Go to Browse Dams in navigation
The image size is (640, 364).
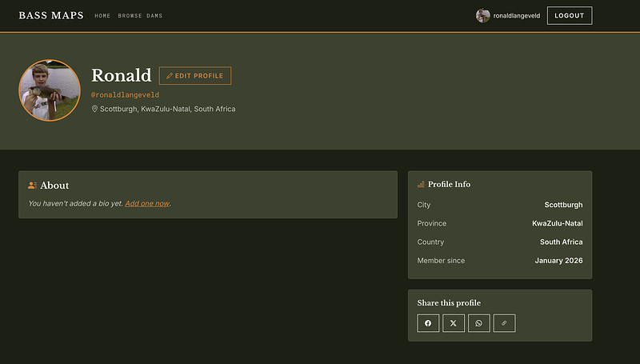click(140, 16)
